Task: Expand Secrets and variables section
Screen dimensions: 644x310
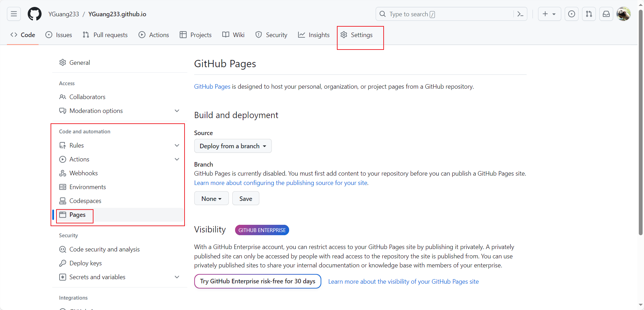Action: (177, 277)
